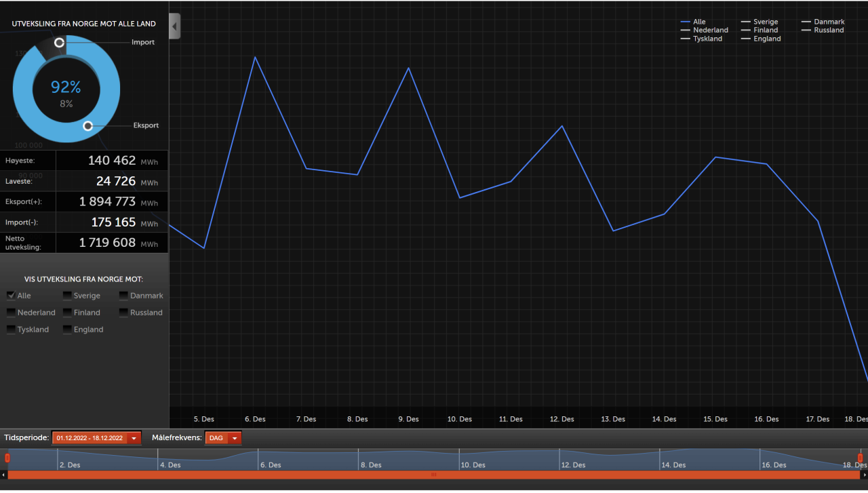This screenshot has height=493, width=868.
Task: Click the right red timeline range handle
Action: tap(860, 458)
